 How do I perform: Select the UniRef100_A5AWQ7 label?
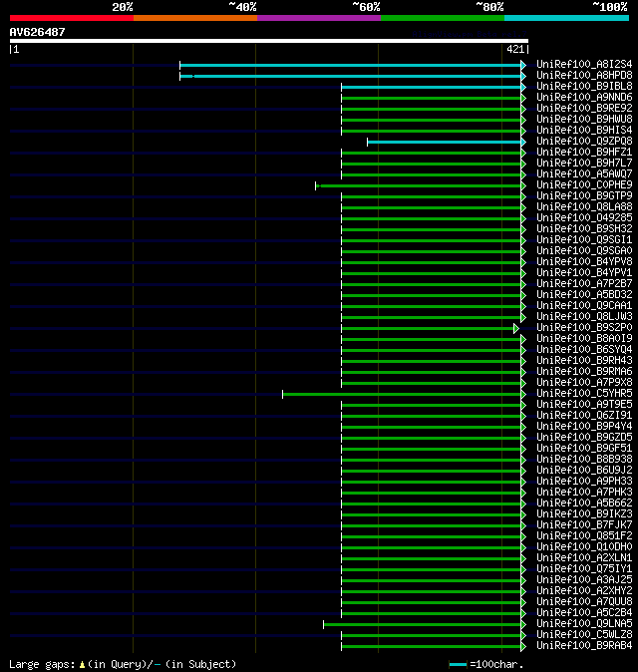[584, 174]
